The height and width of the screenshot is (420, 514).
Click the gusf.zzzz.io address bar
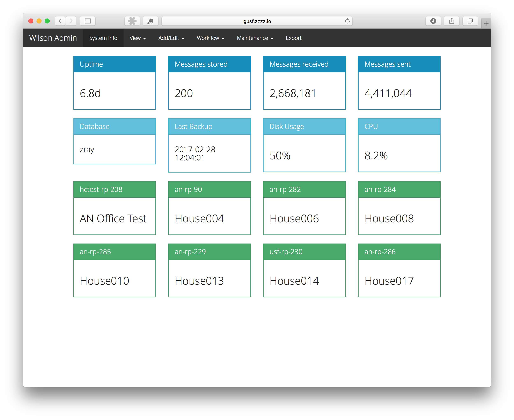(257, 21)
